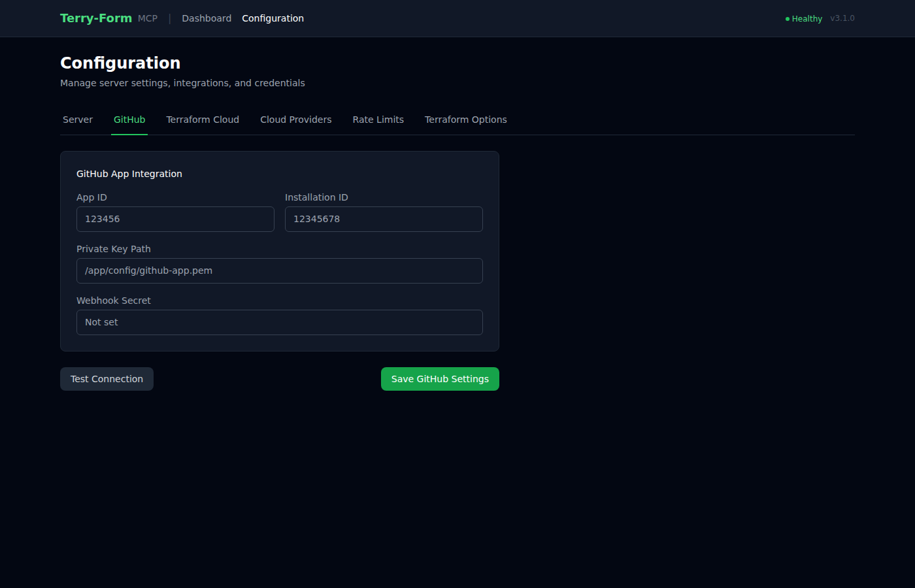The image size is (915, 588).
Task: Click the Private Key Path input
Action: click(279, 270)
